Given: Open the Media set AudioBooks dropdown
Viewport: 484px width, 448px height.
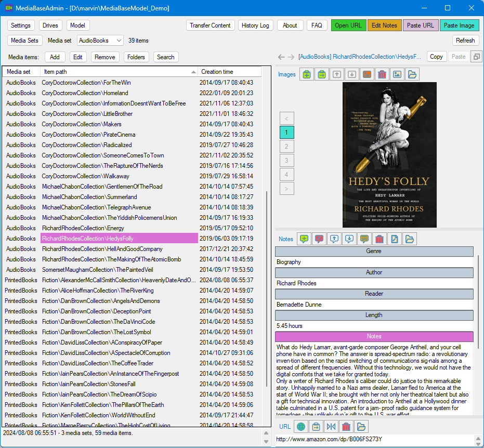Looking at the screenshot, I should (x=100, y=41).
